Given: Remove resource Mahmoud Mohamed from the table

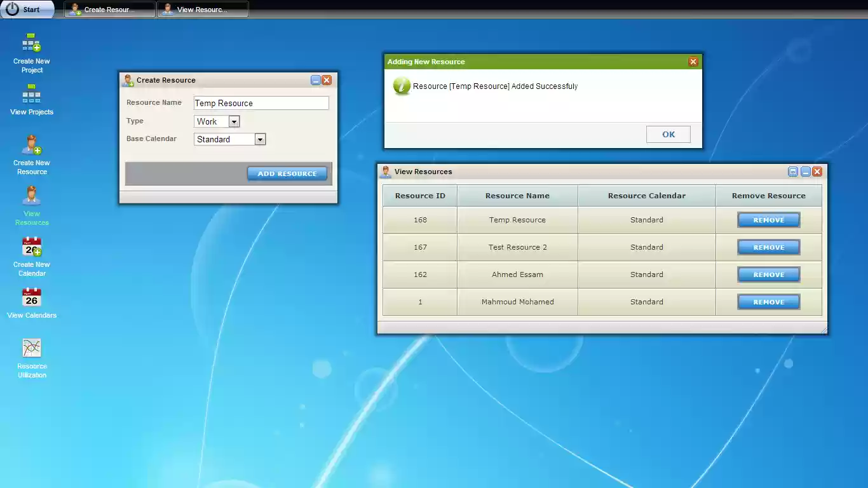Looking at the screenshot, I should click(x=769, y=302).
